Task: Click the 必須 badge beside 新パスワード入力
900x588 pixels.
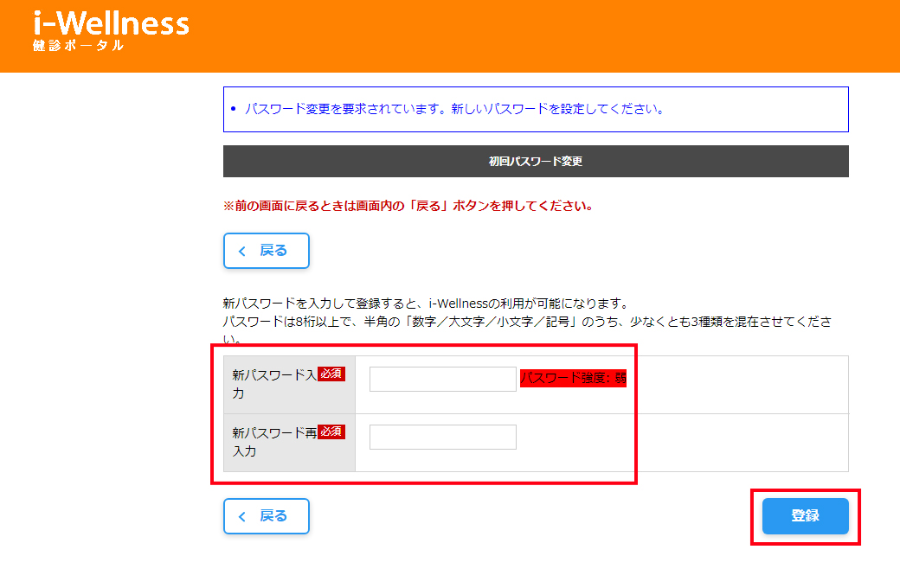Action: coord(331,374)
